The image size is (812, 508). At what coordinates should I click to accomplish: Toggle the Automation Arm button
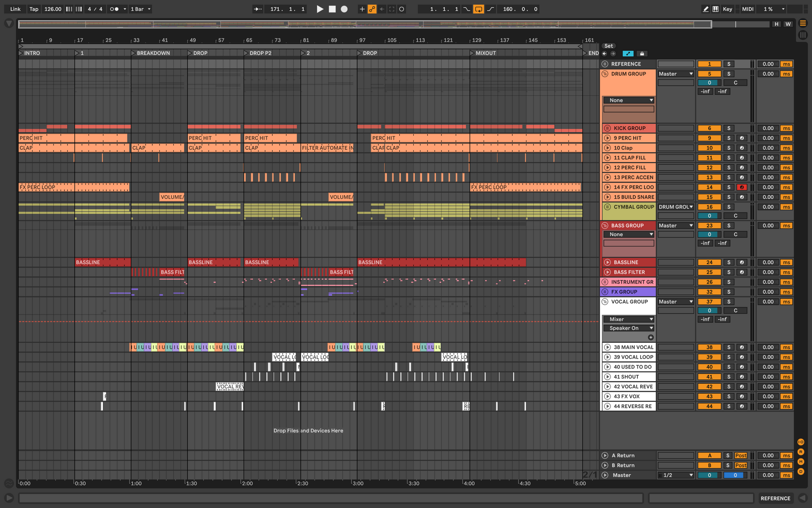pyautogui.click(x=372, y=9)
